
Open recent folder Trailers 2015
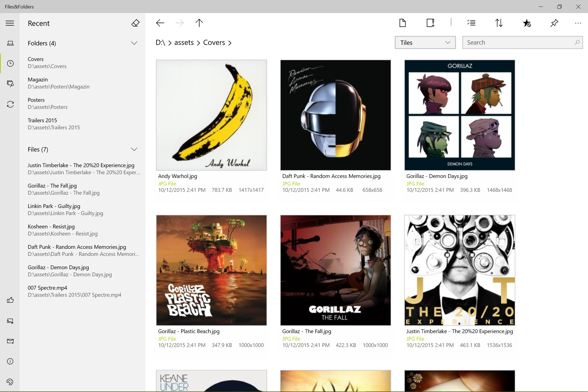82,124
